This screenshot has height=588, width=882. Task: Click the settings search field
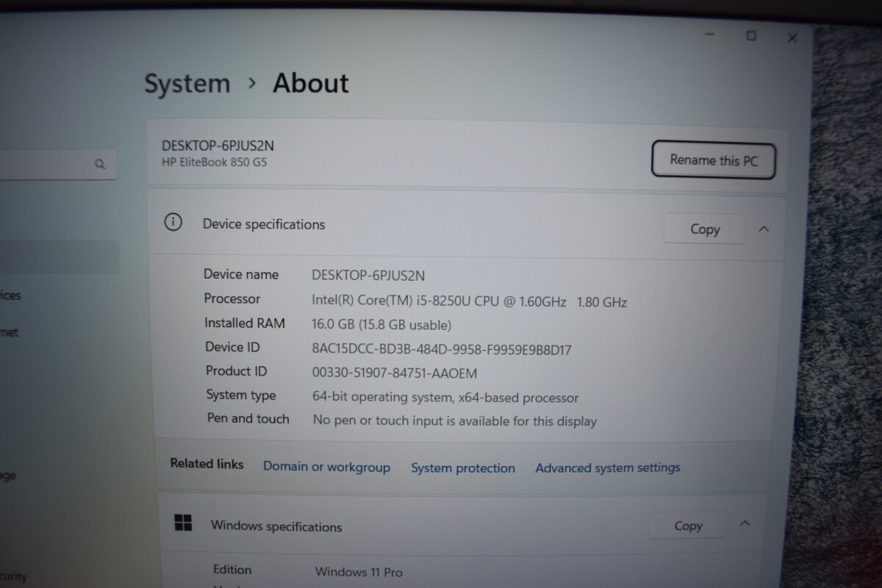pyautogui.click(x=57, y=164)
